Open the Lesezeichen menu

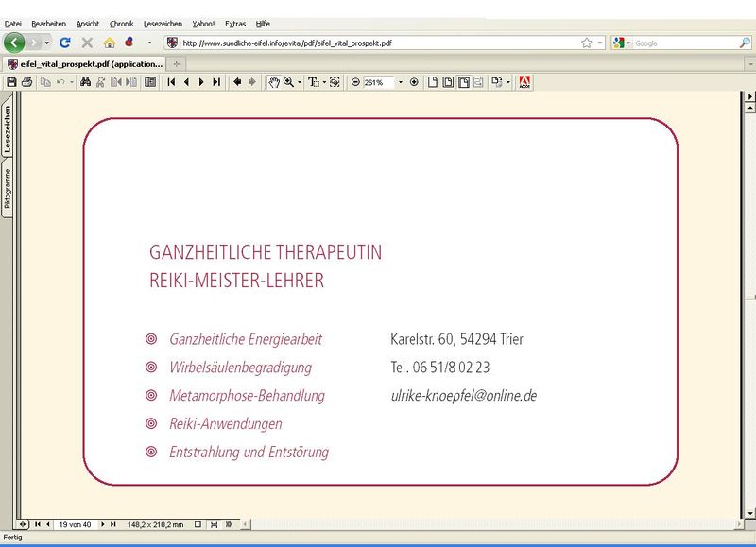pos(163,23)
